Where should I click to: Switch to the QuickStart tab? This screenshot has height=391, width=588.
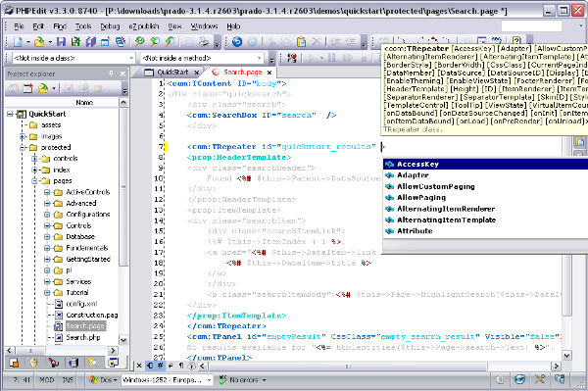171,72
